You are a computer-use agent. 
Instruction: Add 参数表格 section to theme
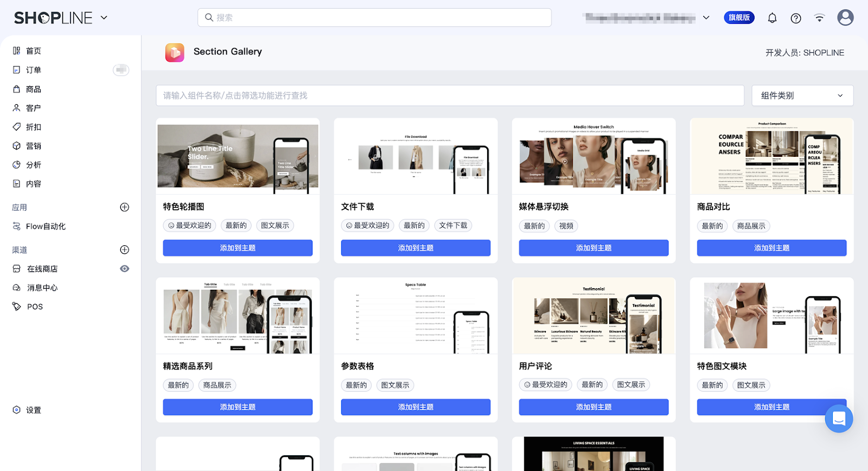click(x=416, y=407)
